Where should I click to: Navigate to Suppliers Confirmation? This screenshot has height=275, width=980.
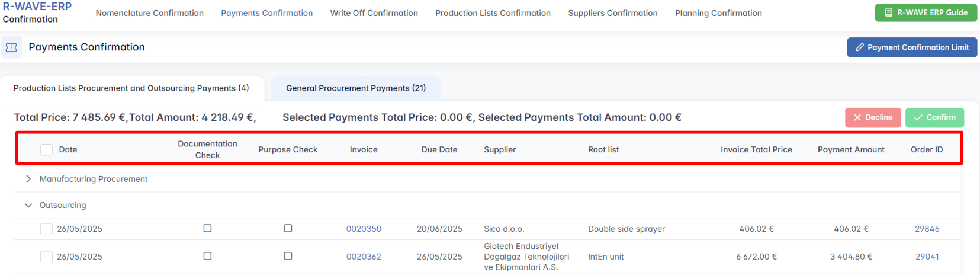tap(612, 13)
